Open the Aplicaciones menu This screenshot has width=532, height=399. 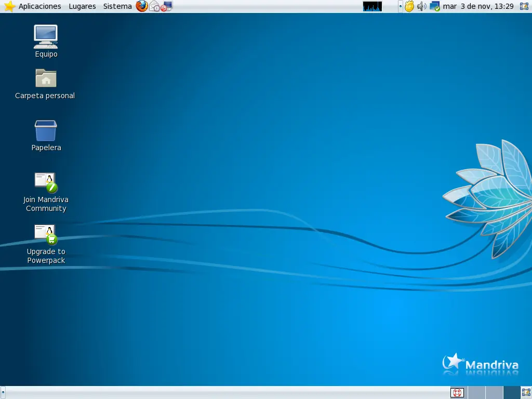tap(39, 6)
